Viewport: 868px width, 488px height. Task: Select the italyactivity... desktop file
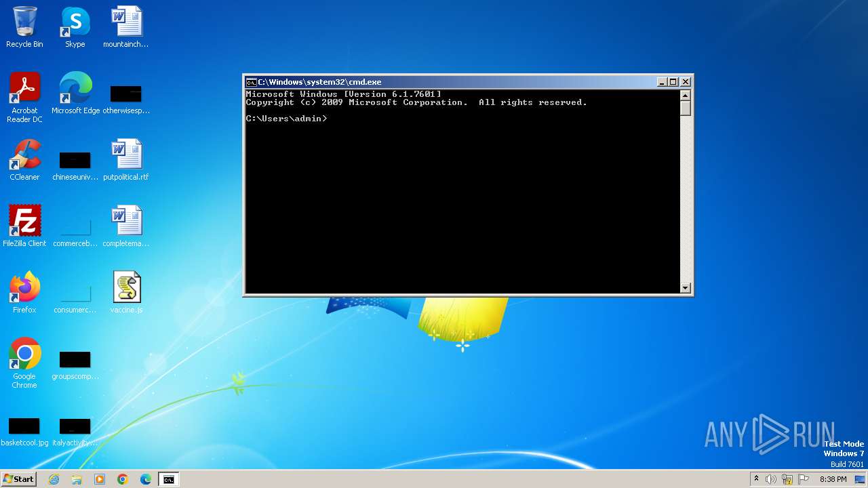pyautogui.click(x=75, y=431)
